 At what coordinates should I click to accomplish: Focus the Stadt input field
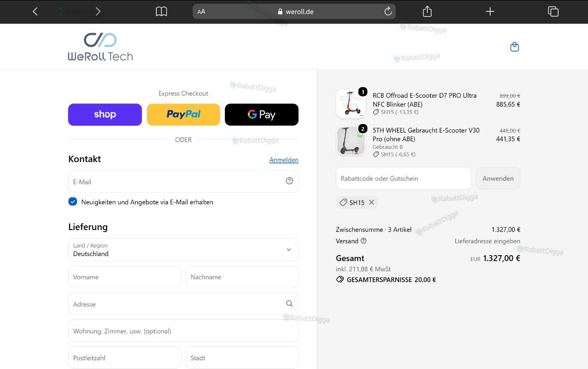pyautogui.click(x=242, y=358)
